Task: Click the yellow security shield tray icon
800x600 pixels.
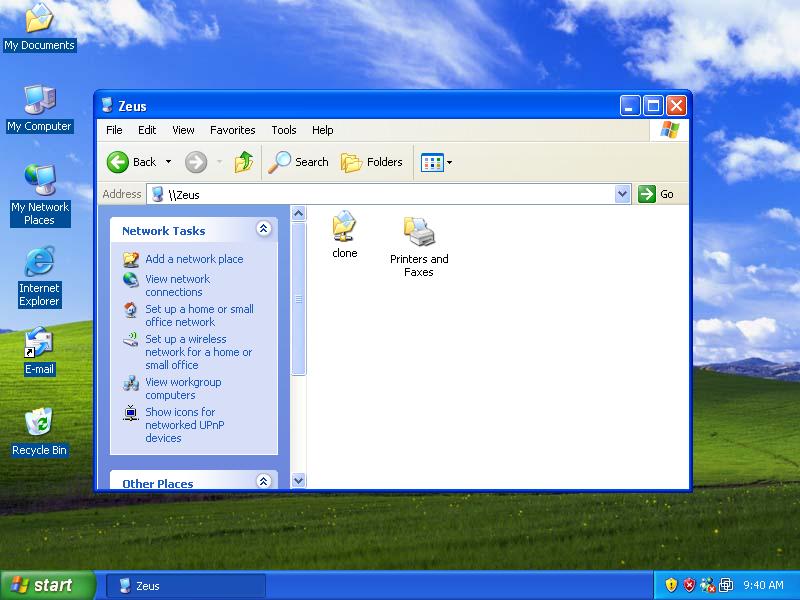Action: [x=671, y=585]
